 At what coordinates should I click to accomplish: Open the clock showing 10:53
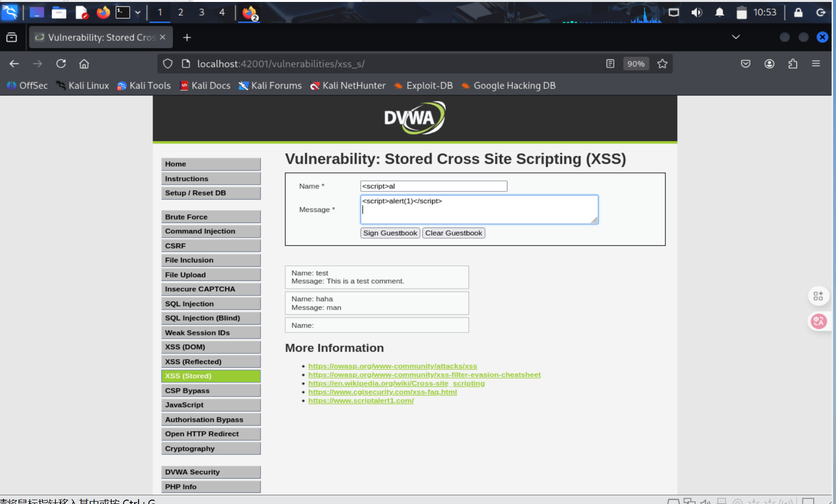tap(765, 12)
